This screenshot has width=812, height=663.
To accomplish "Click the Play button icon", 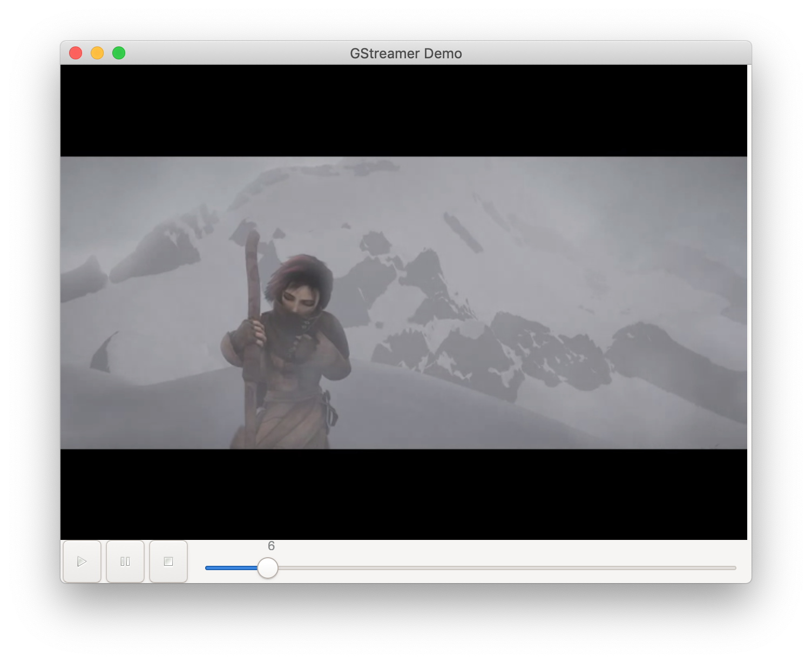I will [x=82, y=561].
